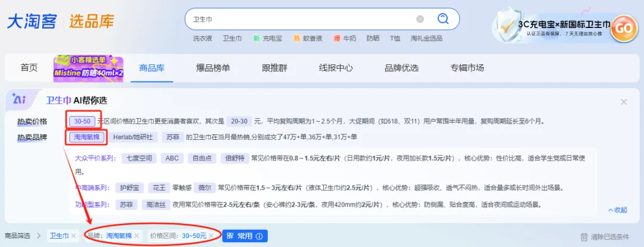
Task: Click the search magnifier icon
Action: point(442,19)
